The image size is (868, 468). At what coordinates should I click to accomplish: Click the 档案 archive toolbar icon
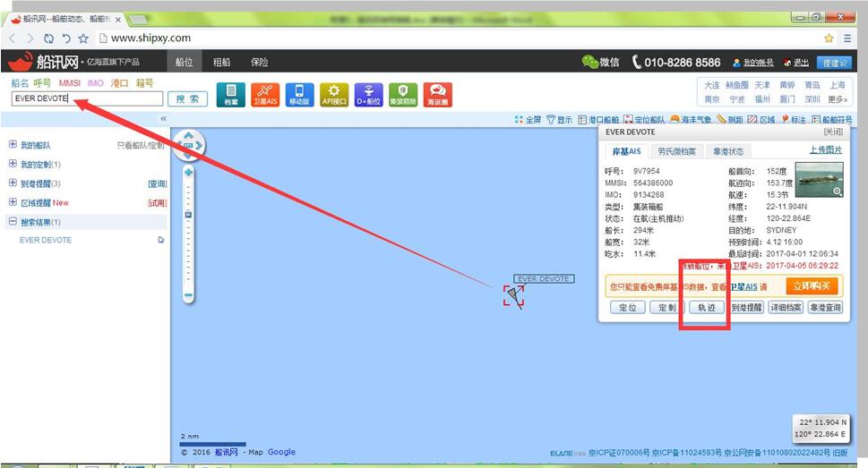point(231,94)
